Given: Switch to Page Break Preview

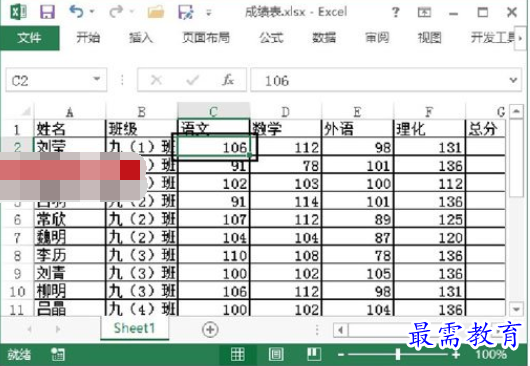Looking at the screenshot, I should [x=314, y=354].
